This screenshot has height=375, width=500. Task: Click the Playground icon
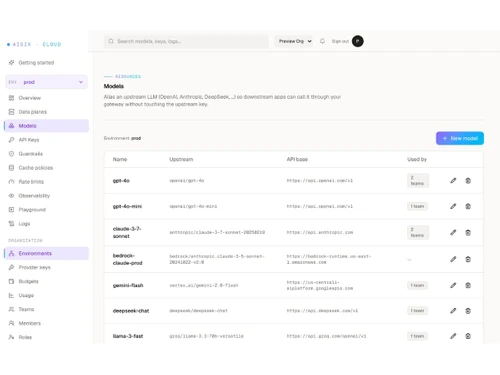(x=11, y=210)
